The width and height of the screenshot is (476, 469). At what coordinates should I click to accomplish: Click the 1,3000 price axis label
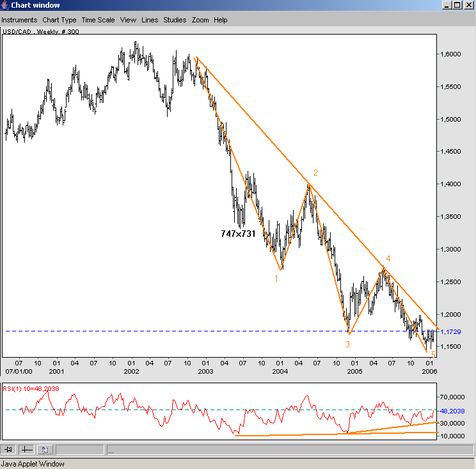pyautogui.click(x=450, y=250)
